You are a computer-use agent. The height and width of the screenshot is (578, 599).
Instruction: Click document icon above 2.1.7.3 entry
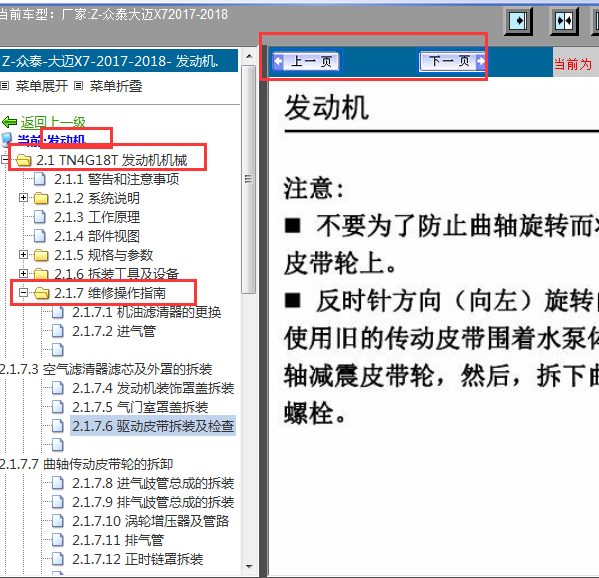tap(58, 350)
